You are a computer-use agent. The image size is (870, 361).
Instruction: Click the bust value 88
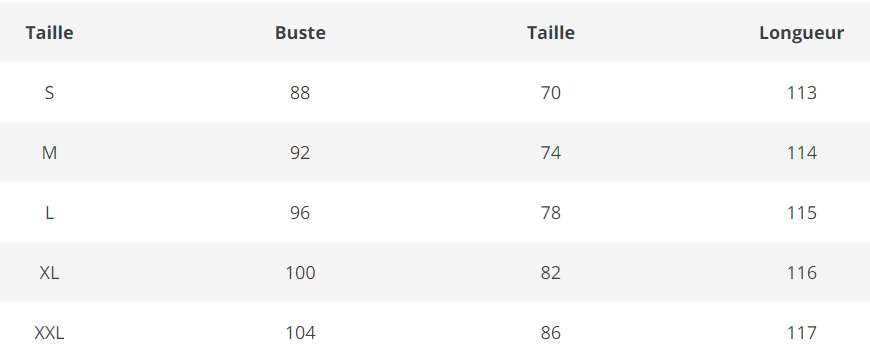pos(300,93)
